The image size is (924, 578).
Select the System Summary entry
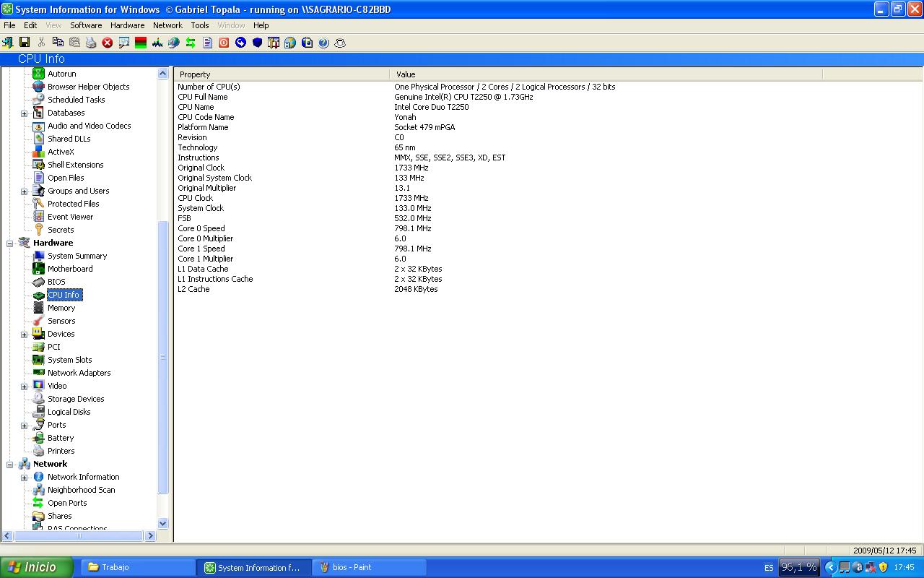[x=77, y=256]
